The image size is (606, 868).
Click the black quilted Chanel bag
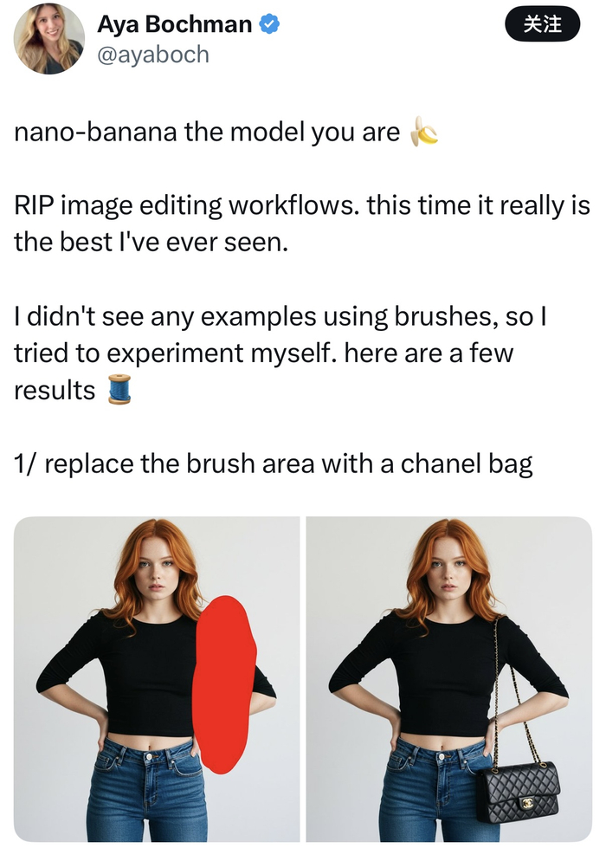point(518,793)
